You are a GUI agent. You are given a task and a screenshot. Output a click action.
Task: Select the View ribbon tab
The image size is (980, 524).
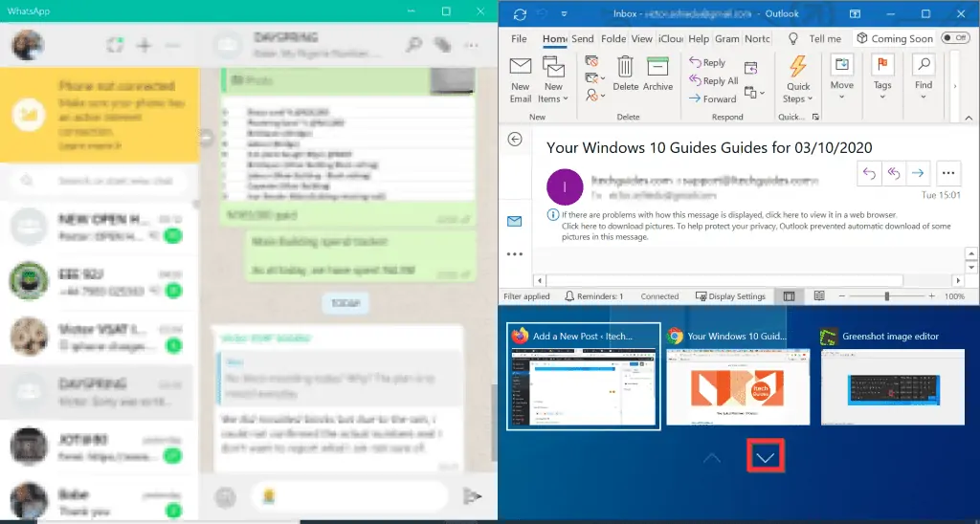pos(642,38)
